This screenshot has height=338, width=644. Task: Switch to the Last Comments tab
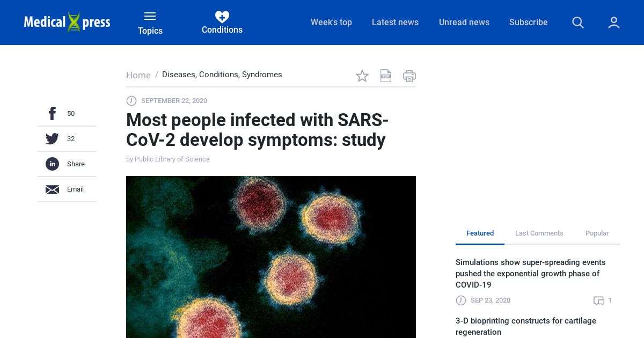pos(539,233)
